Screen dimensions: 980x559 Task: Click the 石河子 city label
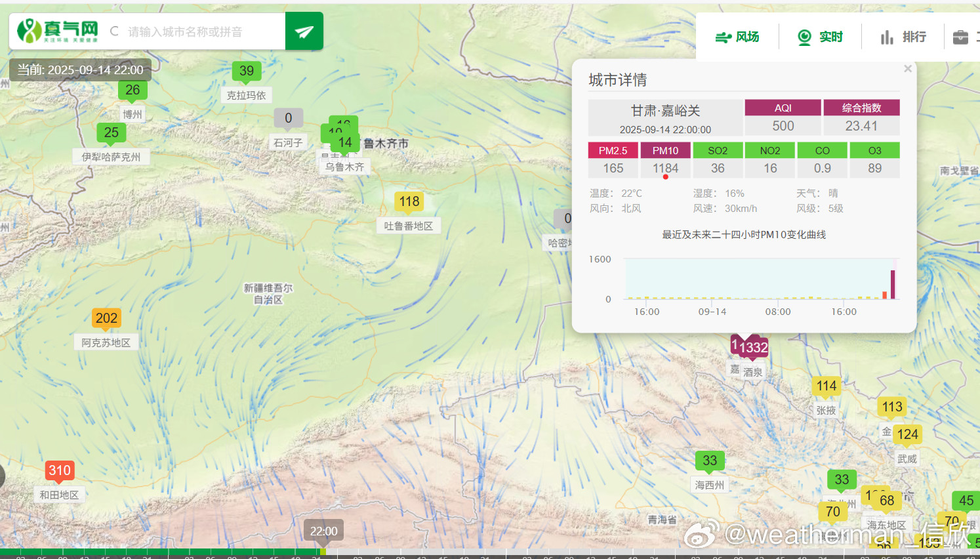click(x=288, y=142)
